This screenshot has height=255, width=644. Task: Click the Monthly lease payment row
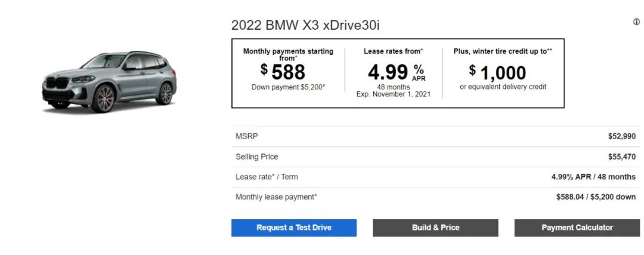point(435,197)
